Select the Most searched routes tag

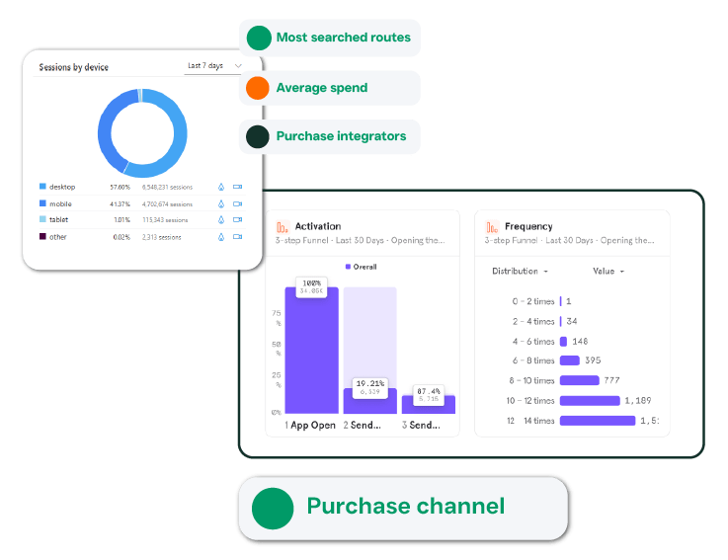click(x=330, y=38)
